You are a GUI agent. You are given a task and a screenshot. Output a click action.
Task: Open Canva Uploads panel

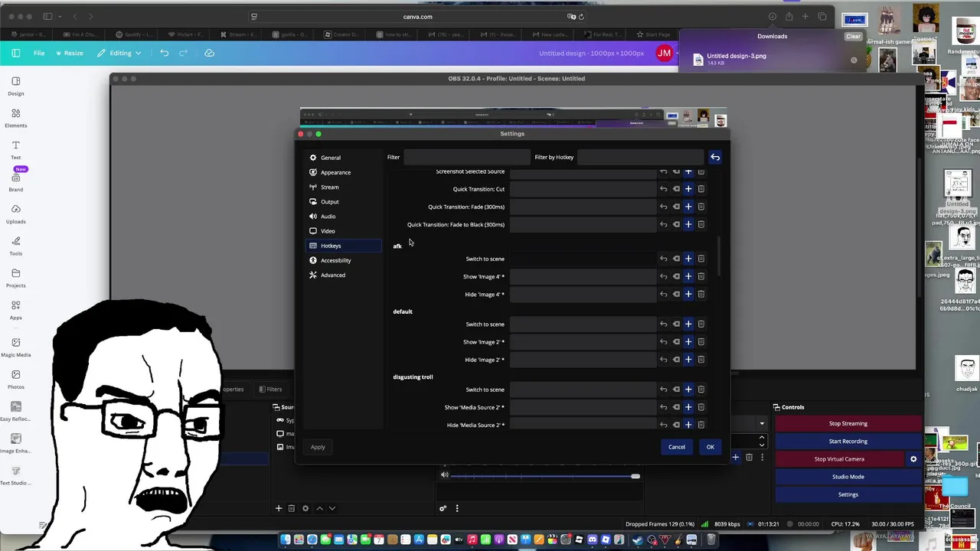click(x=15, y=214)
